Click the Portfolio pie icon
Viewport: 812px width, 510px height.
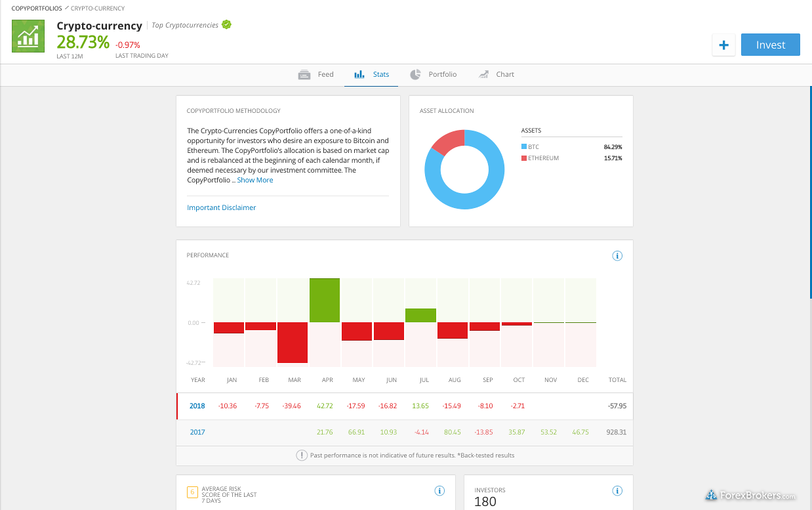(x=416, y=74)
